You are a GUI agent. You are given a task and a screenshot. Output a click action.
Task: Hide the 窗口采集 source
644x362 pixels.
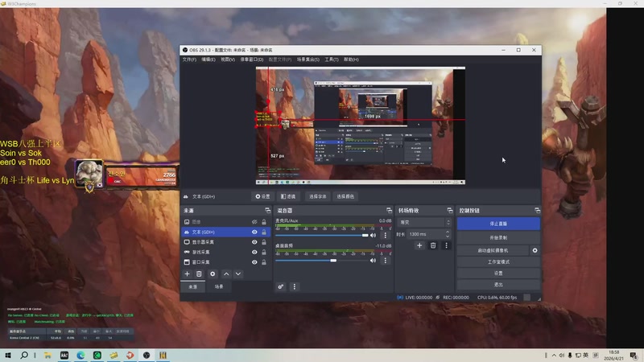(x=254, y=262)
